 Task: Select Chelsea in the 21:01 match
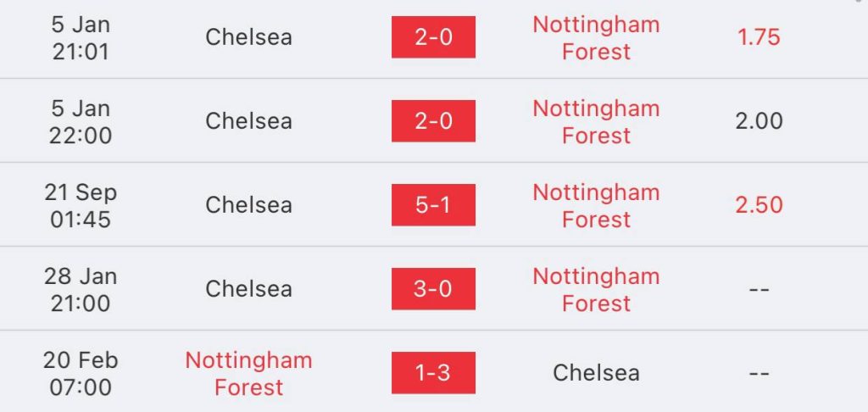click(x=248, y=37)
